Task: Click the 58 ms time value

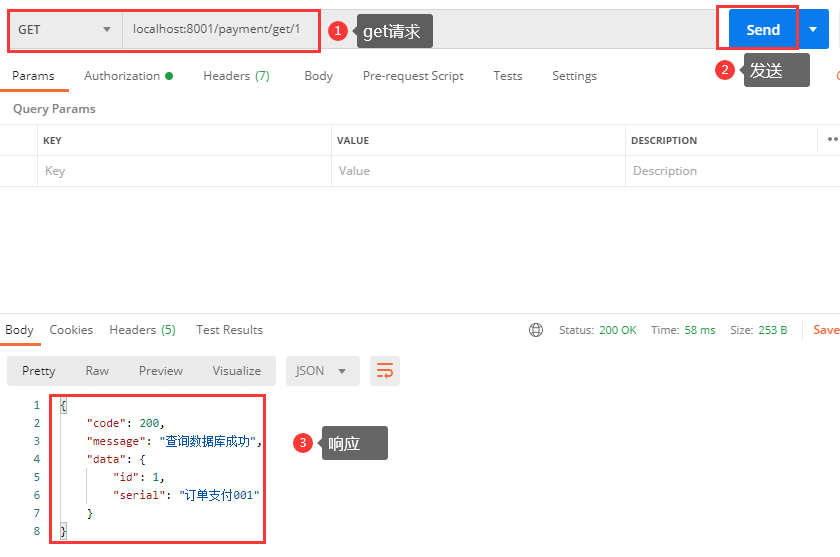Action: point(700,330)
